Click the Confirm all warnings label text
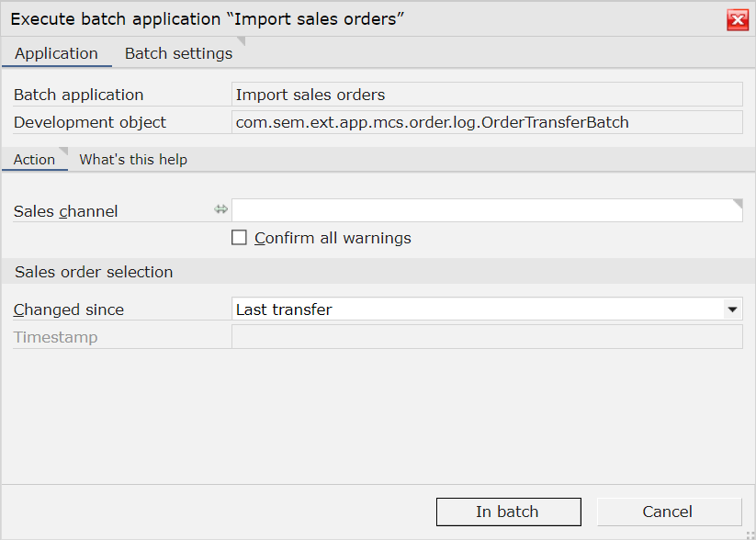Image resolution: width=756 pixels, height=540 pixels. coord(333,238)
